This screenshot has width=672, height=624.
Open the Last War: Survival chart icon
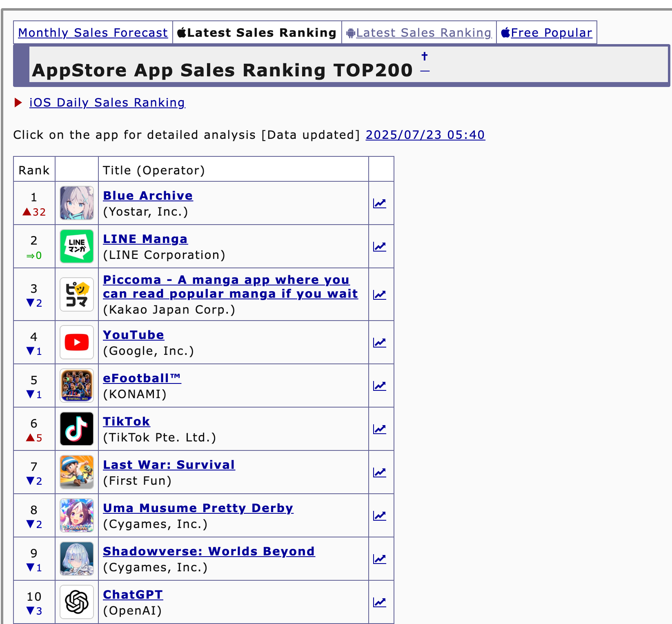point(380,472)
